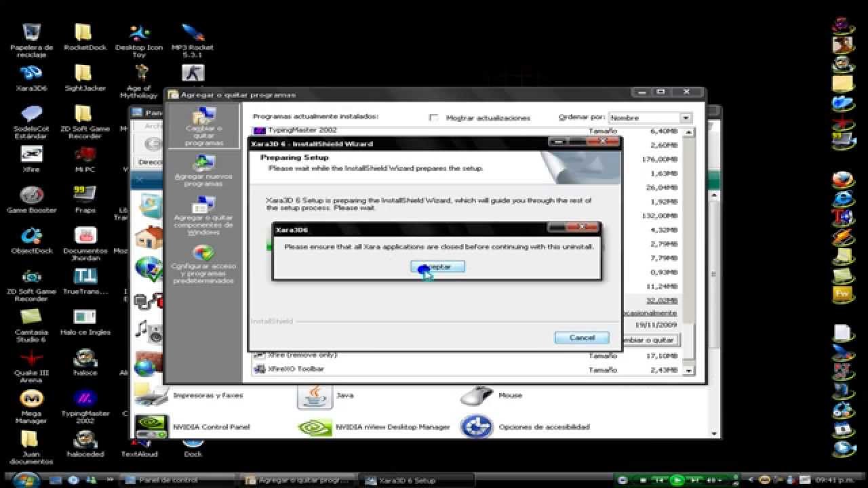Click the green play button in the taskbar player

tap(677, 480)
